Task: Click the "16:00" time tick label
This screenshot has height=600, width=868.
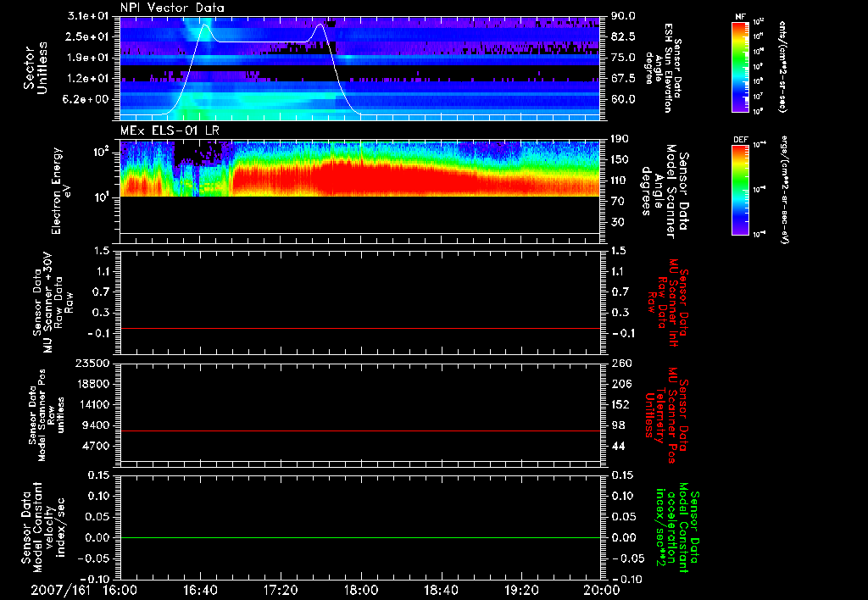Action: tap(120, 590)
